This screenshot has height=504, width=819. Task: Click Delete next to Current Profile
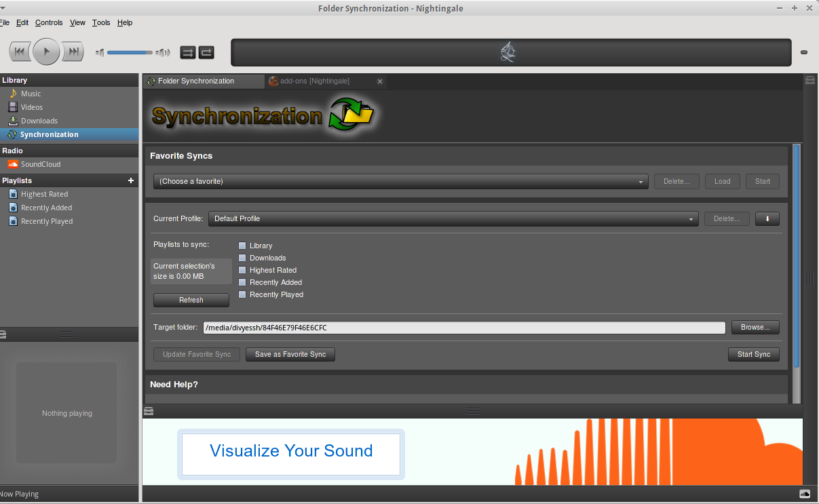(727, 218)
